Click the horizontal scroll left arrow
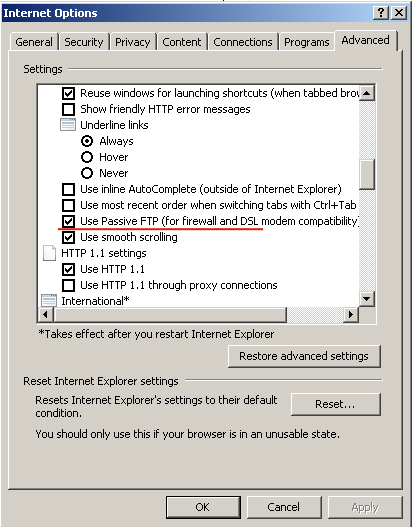 point(46,315)
